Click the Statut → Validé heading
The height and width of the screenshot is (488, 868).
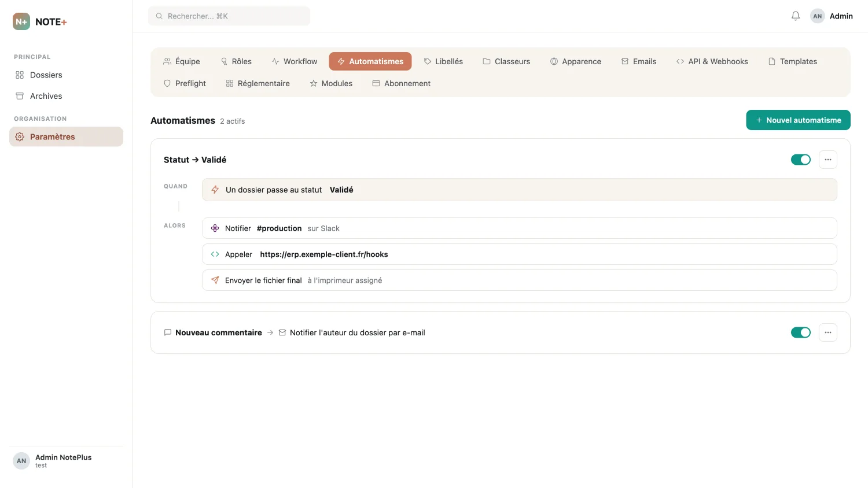195,160
